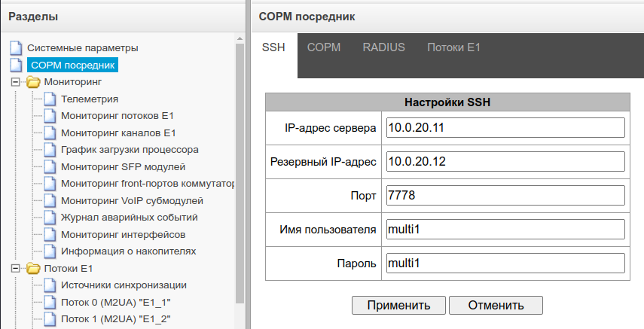Collapse the Мониторинг tree node
The image size is (644, 329).
click(x=16, y=81)
